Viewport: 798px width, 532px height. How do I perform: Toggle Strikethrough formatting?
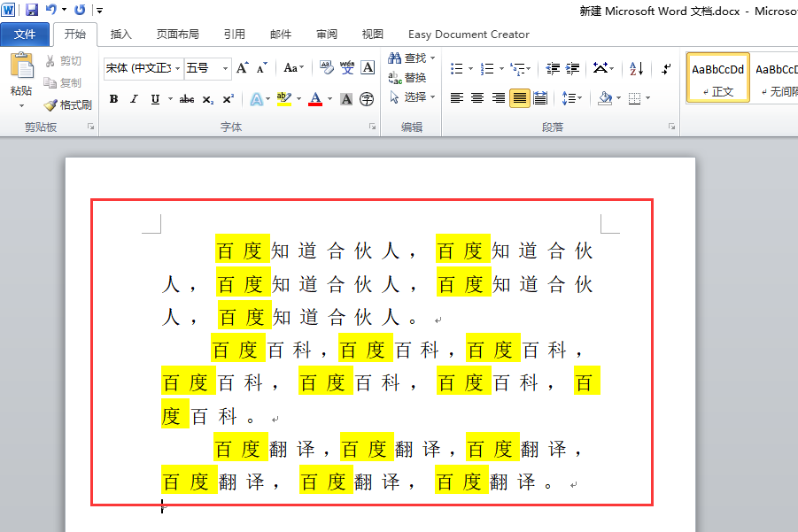click(187, 99)
